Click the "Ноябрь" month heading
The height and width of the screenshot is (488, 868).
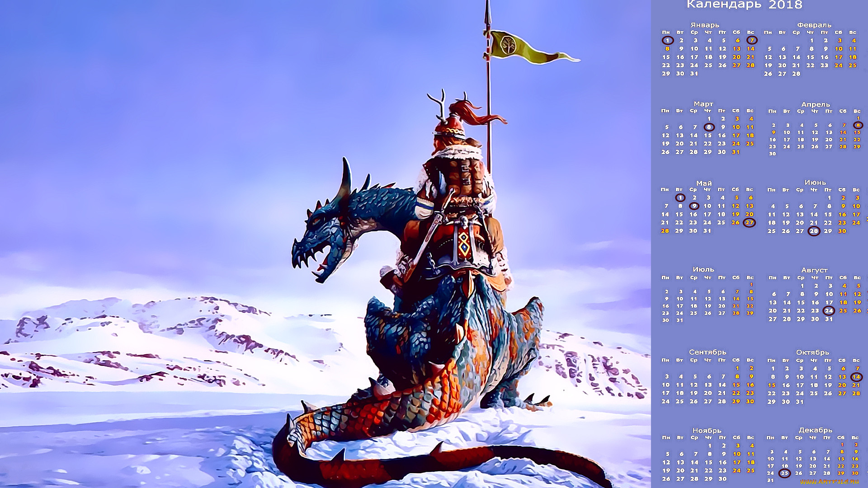707,431
